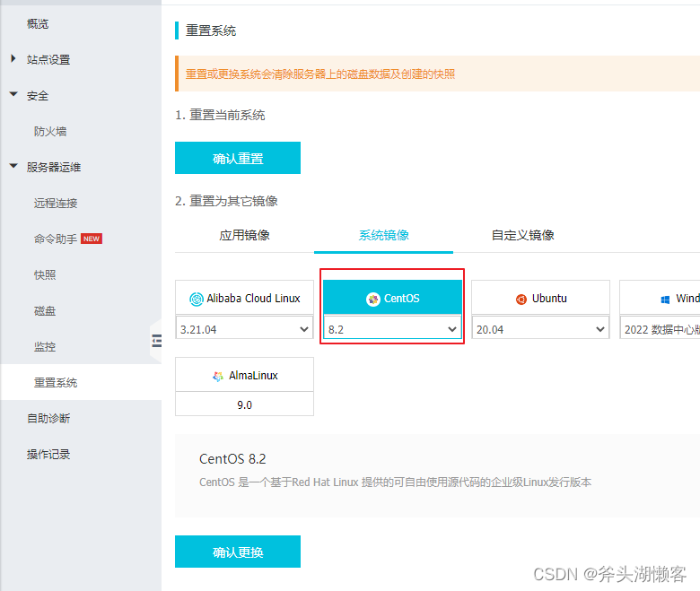This screenshot has height=591, width=700.
Task: Click the 确认更换 button
Action: 238,552
